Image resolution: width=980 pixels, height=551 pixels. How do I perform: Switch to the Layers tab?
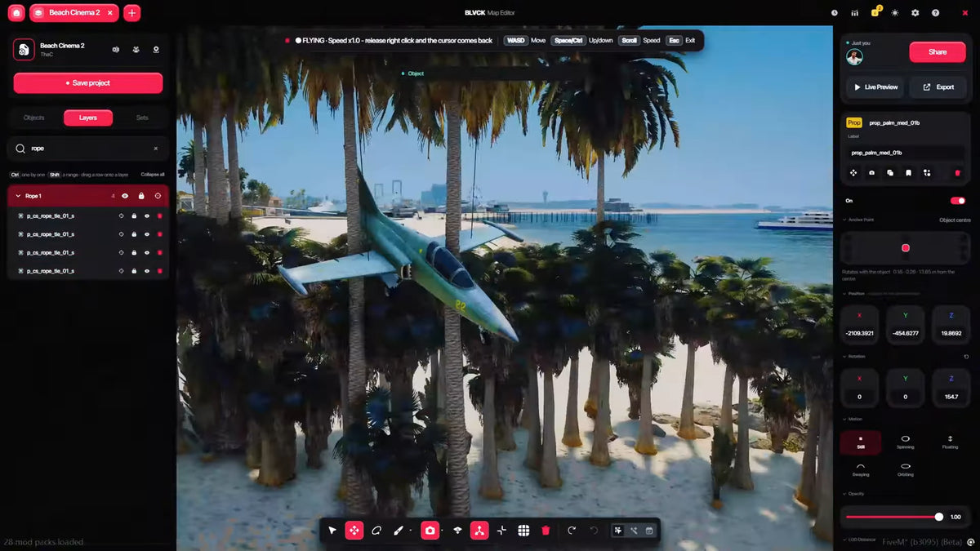pyautogui.click(x=88, y=118)
